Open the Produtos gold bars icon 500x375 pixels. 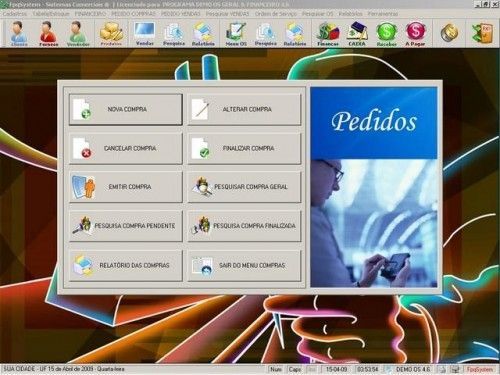click(x=111, y=33)
